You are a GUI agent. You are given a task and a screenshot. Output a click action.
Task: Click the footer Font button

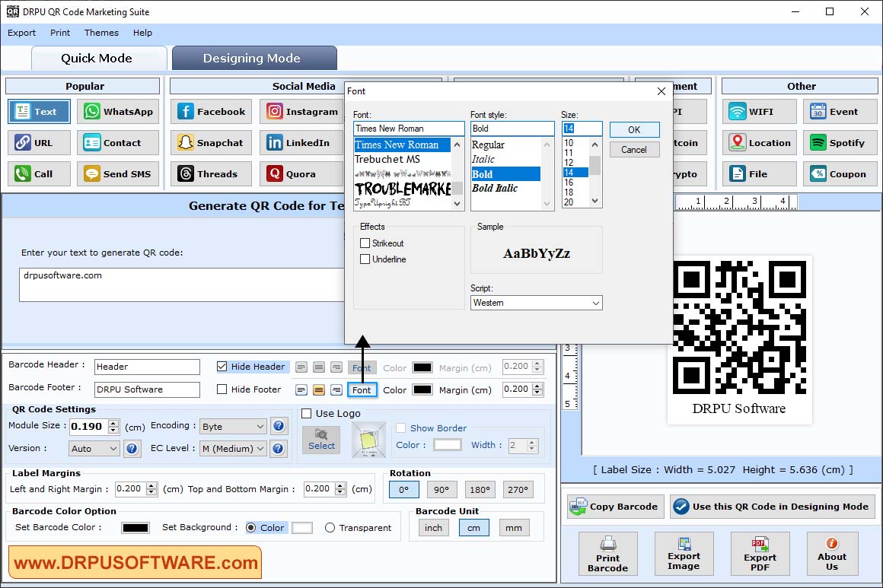click(x=362, y=390)
